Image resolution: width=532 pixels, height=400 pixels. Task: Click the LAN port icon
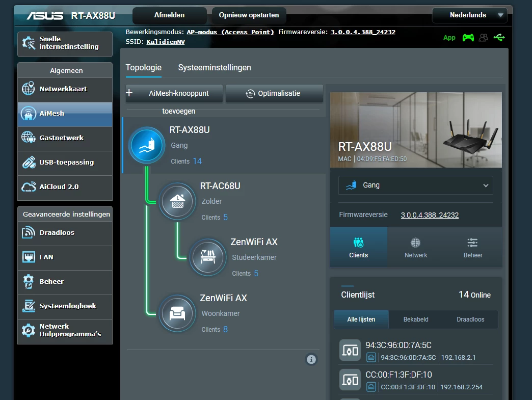click(29, 257)
